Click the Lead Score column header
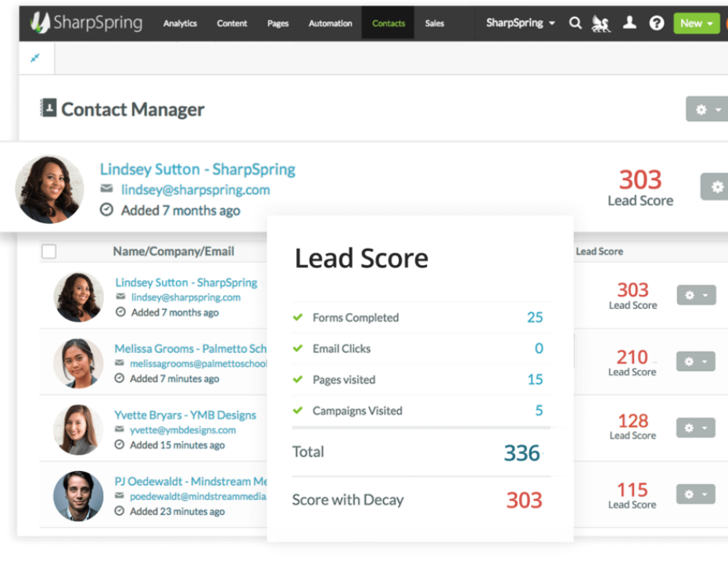The image size is (728, 561). click(x=600, y=251)
